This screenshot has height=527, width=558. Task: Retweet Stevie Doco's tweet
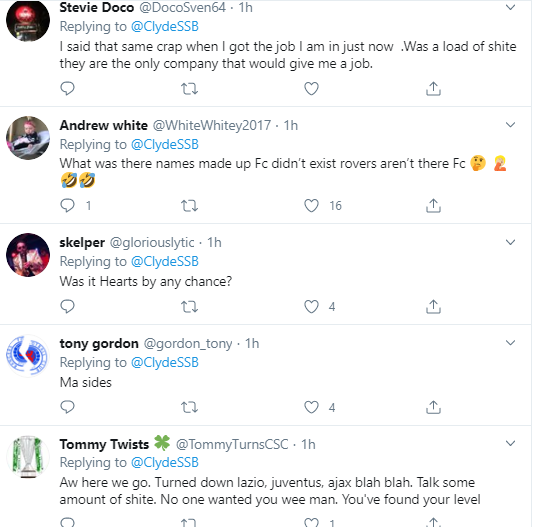189,89
